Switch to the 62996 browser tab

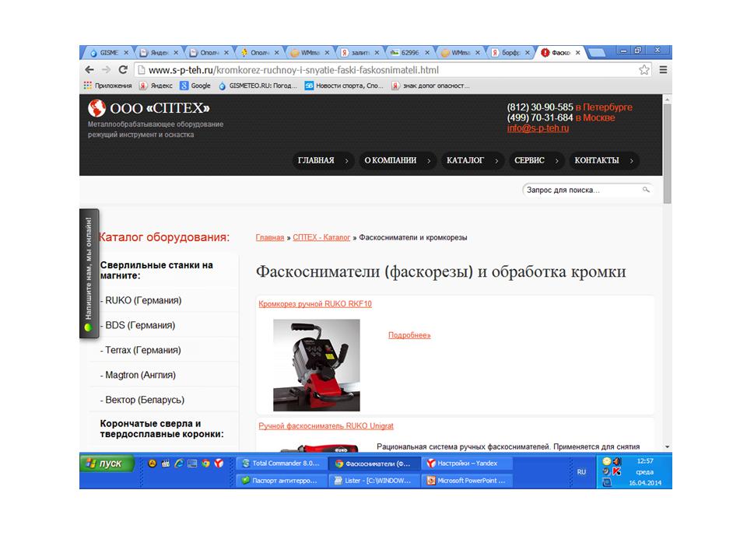[410, 52]
